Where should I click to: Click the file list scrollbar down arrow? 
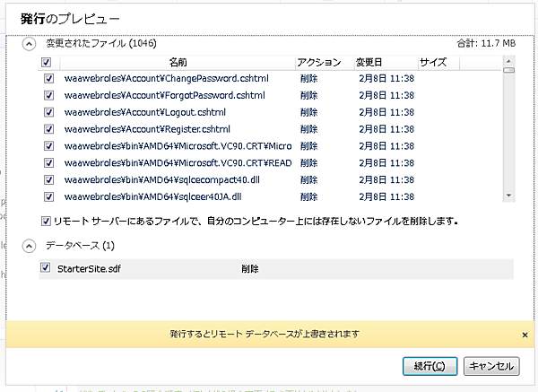pos(508,196)
